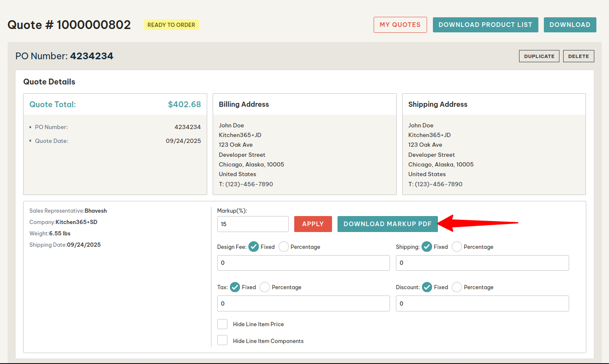Tick Hide Line Item Components checkbox
The image size is (609, 364).
point(222,340)
